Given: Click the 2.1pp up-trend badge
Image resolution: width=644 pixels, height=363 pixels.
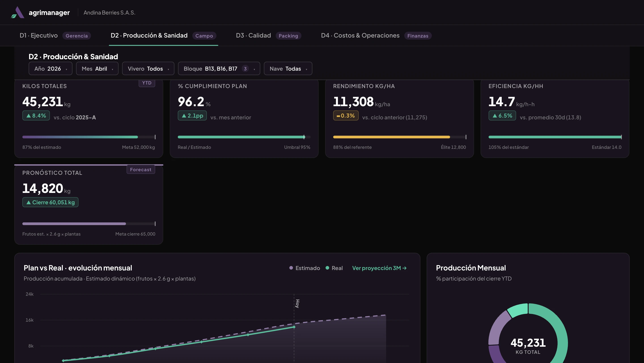Looking at the screenshot, I should [x=192, y=115].
